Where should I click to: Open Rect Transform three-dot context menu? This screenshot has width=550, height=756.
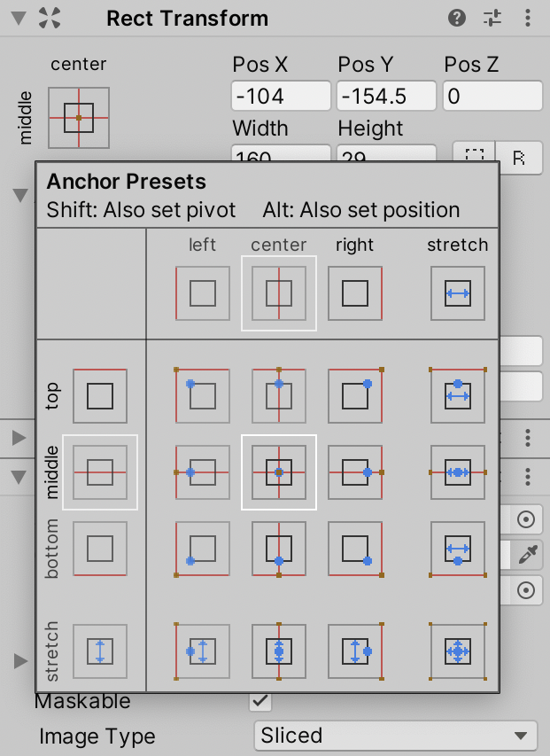coord(528,18)
